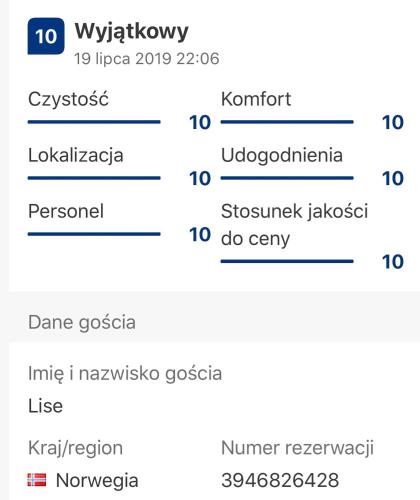Click the guest name Lise
Image resolution: width=420 pixels, height=500 pixels.
coord(45,406)
